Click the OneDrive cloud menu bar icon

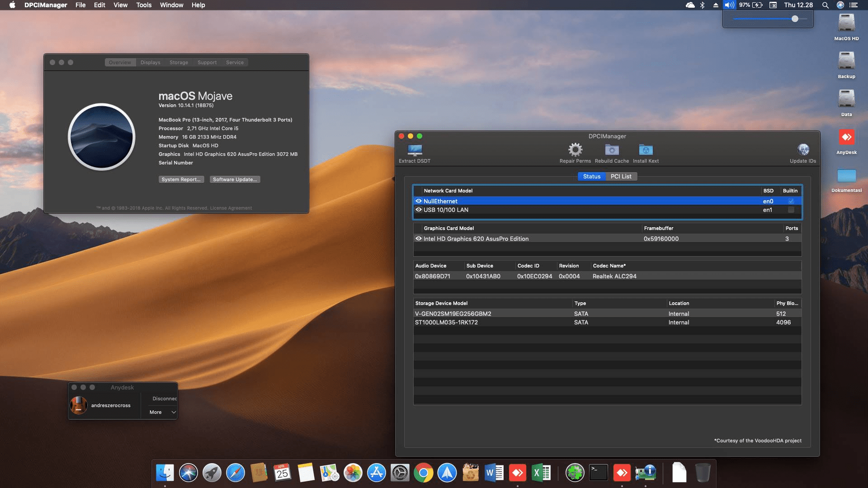[690, 5]
